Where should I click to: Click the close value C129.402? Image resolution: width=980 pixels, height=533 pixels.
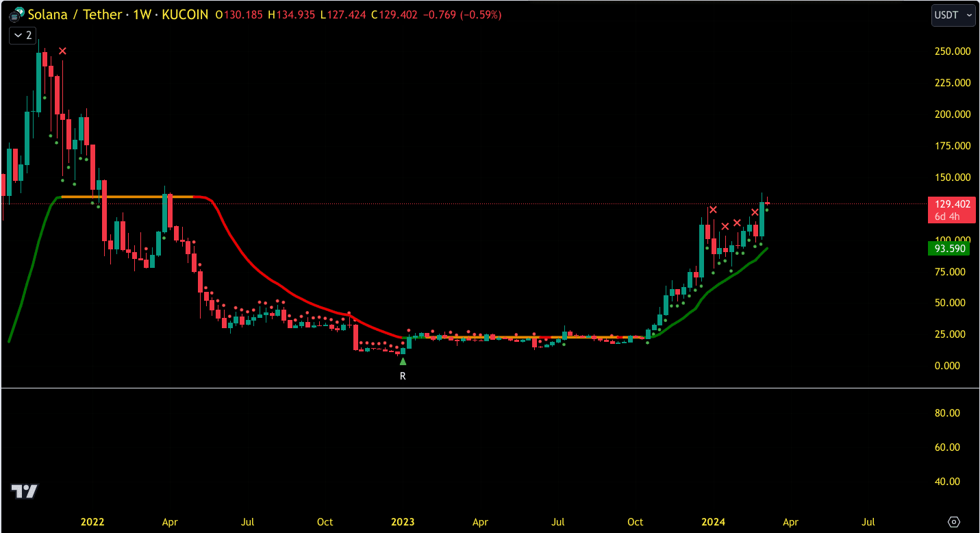[394, 14]
